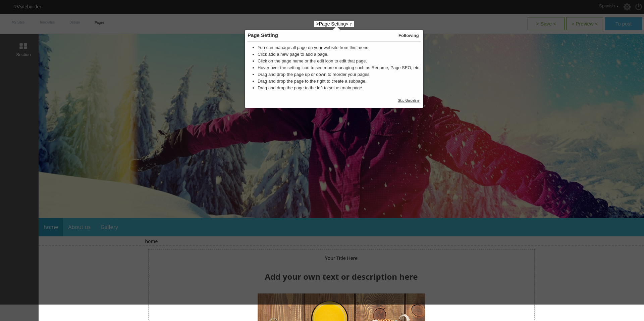This screenshot has width=644, height=321.
Task: Select the Pages tab
Action: pyautogui.click(x=99, y=22)
